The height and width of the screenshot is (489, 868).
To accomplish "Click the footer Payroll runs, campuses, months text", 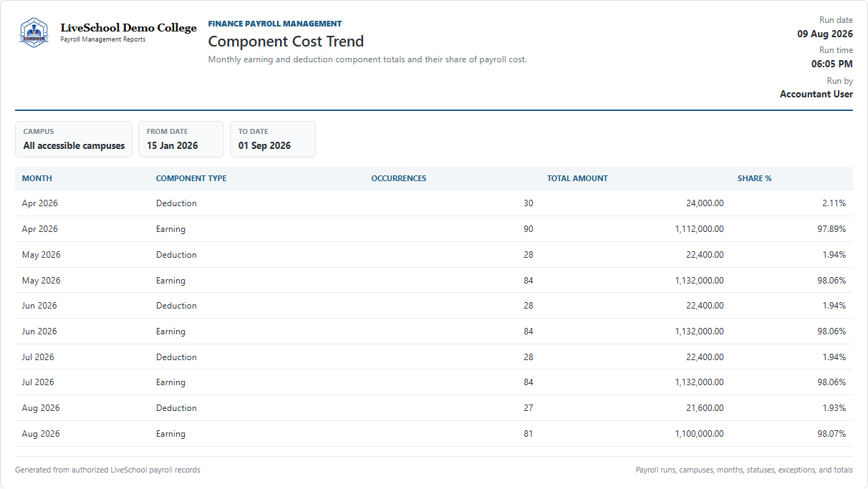I will pyautogui.click(x=744, y=470).
